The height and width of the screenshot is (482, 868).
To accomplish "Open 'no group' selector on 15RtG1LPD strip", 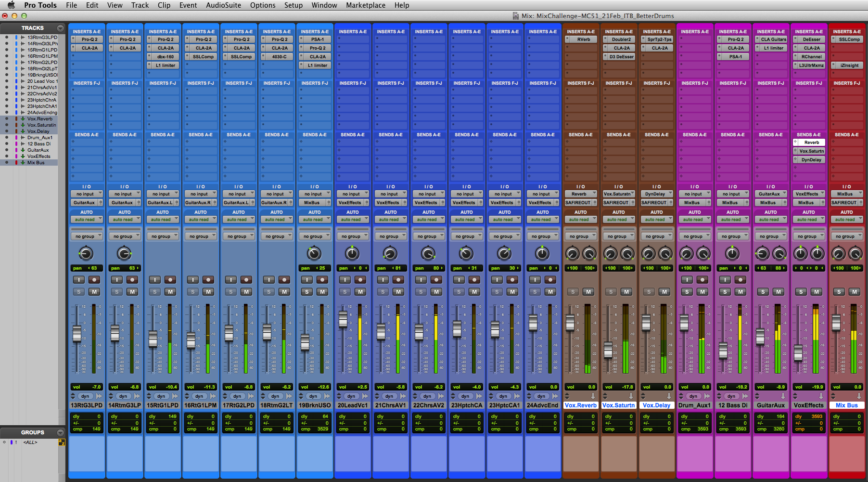I will coord(163,236).
